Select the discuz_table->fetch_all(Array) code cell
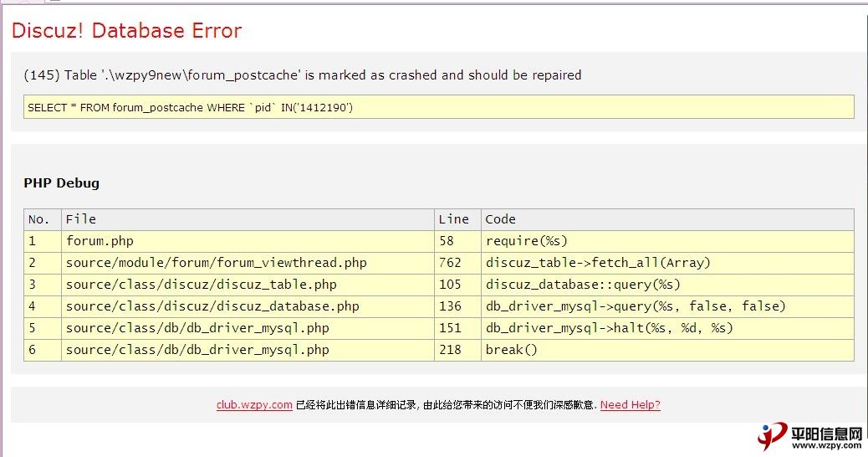 pos(667,263)
